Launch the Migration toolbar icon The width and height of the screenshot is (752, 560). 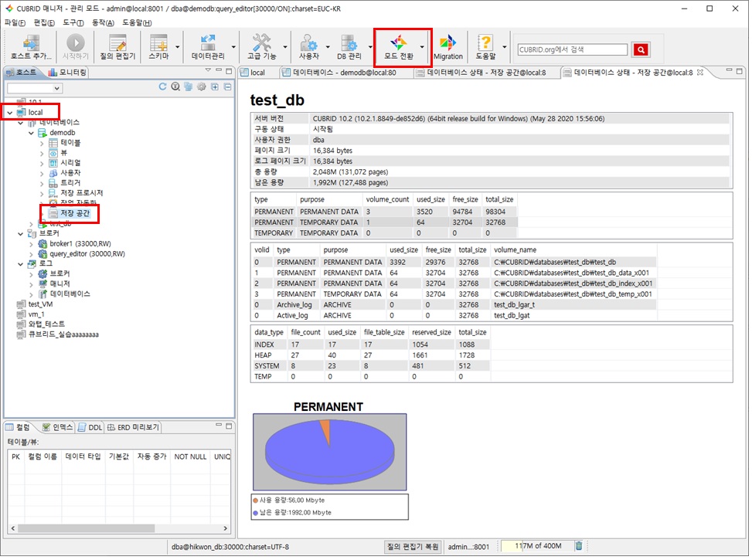click(448, 47)
